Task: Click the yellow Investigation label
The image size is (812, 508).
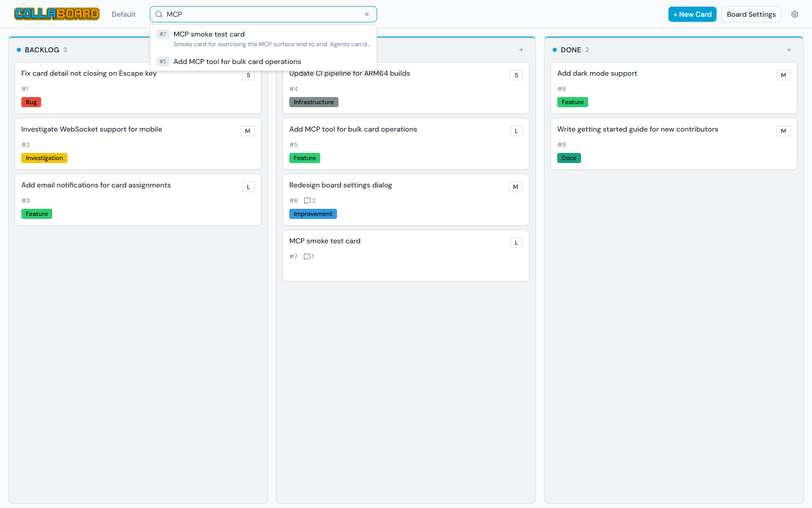Action: 45,158
